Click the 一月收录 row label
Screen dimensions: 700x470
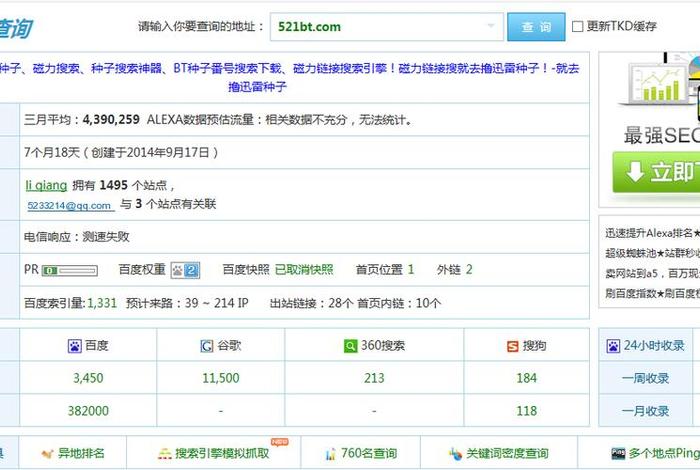(646, 411)
